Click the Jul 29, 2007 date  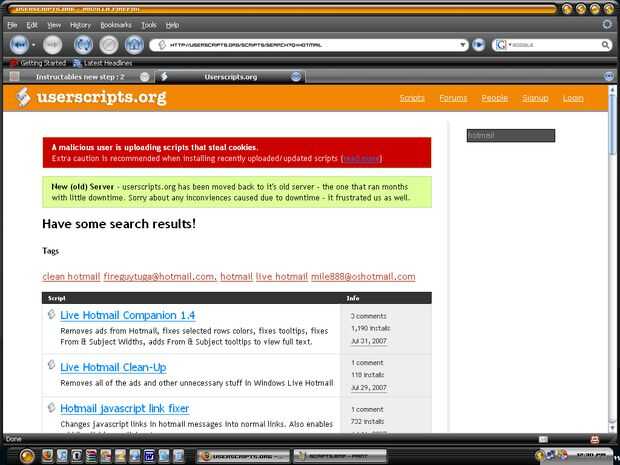pos(369,388)
